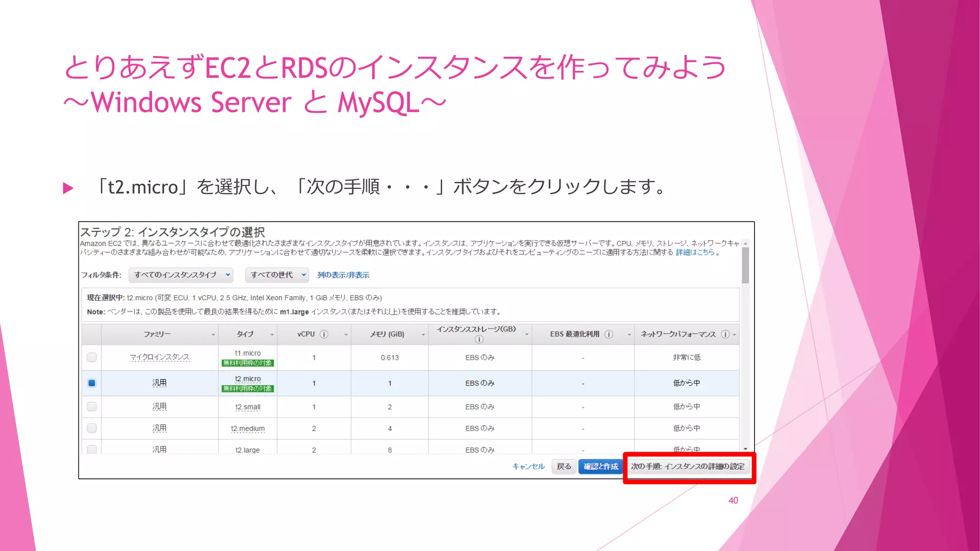Check the t2.medium row checkbox
This screenshot has width=980, height=551.
pyautogui.click(x=92, y=428)
